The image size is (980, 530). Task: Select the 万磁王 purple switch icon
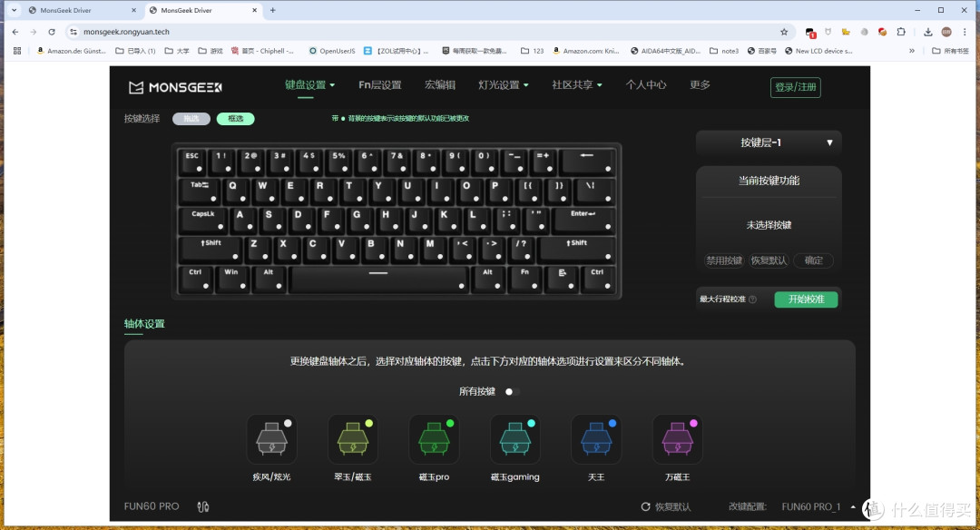678,438
